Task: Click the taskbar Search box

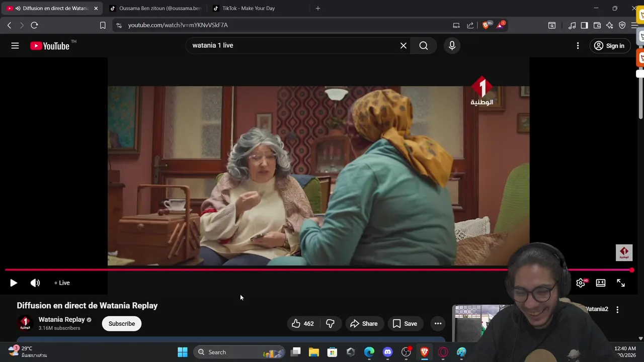Action: coord(239,352)
